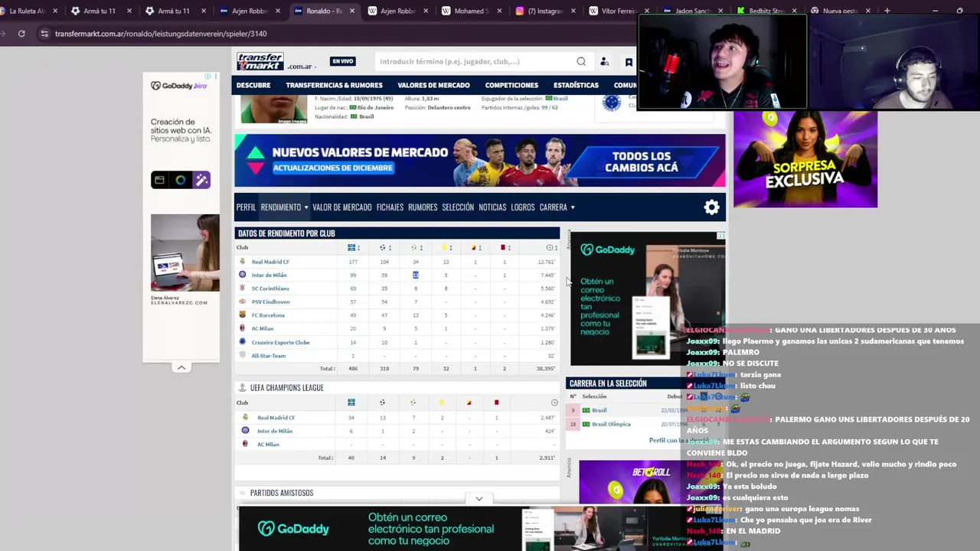Screen dimensions: 980x551
Task: Open the COMPETICIONES menu
Action: (511, 85)
